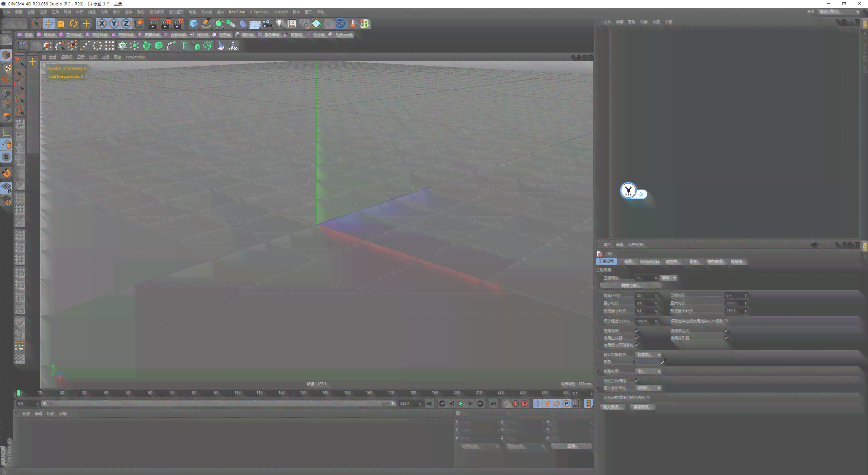The image size is (868, 475).
Task: Open the X-Particles menu
Action: click(x=259, y=12)
